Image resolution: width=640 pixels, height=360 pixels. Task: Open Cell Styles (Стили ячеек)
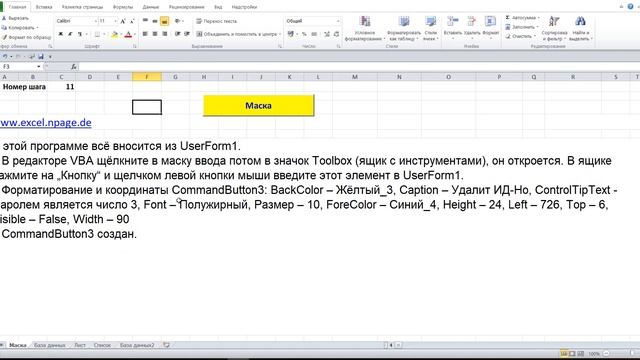tap(431, 28)
